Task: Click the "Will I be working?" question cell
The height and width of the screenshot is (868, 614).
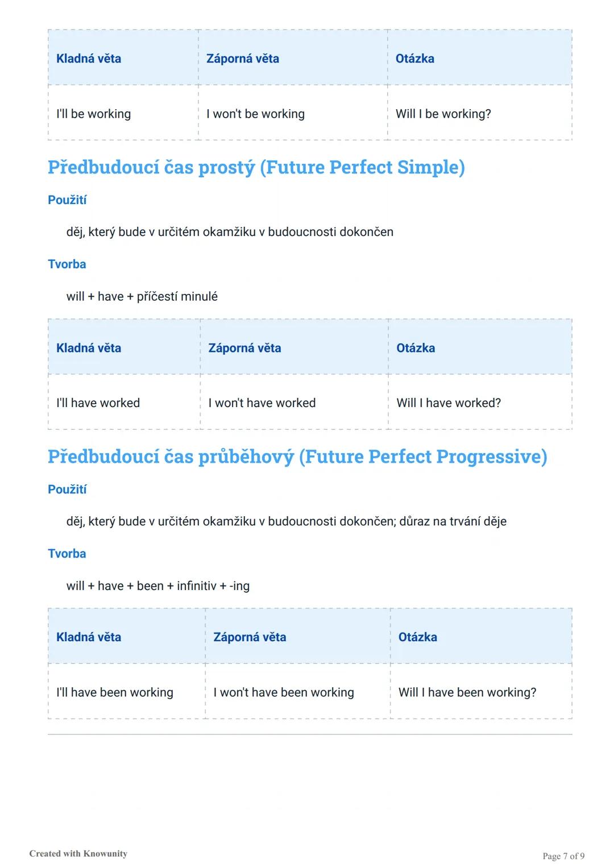Action: tap(443, 114)
